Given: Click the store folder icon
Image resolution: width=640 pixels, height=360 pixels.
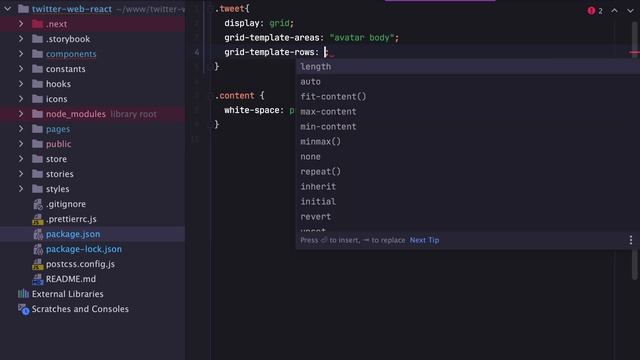Looking at the screenshot, I should pos(37,159).
